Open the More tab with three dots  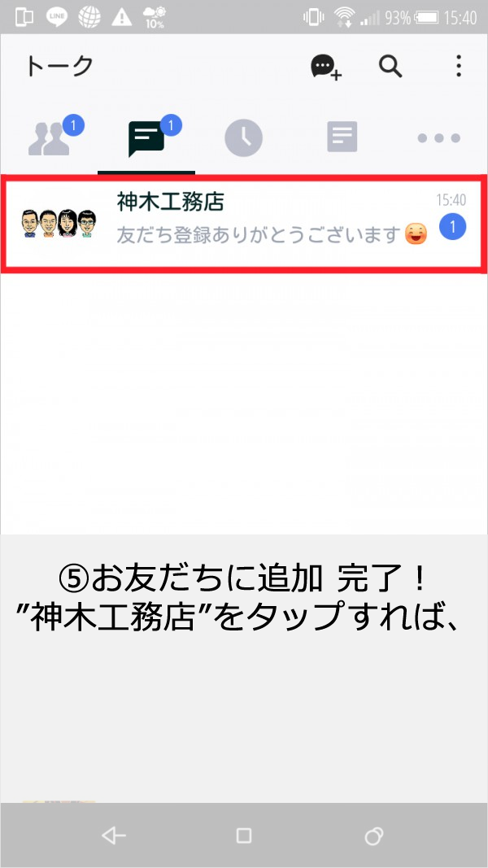click(x=438, y=137)
